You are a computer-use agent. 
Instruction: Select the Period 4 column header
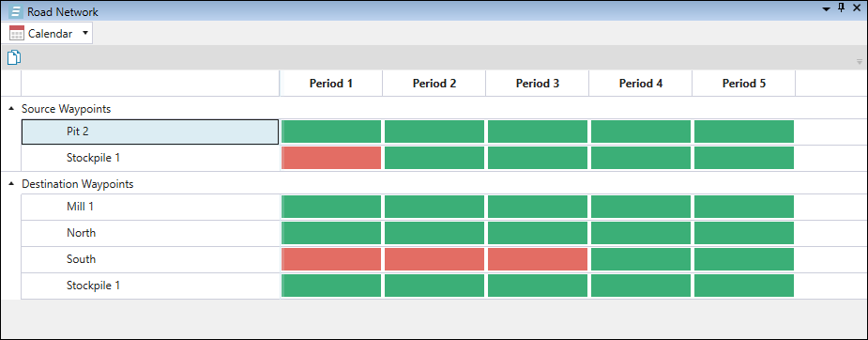[641, 84]
